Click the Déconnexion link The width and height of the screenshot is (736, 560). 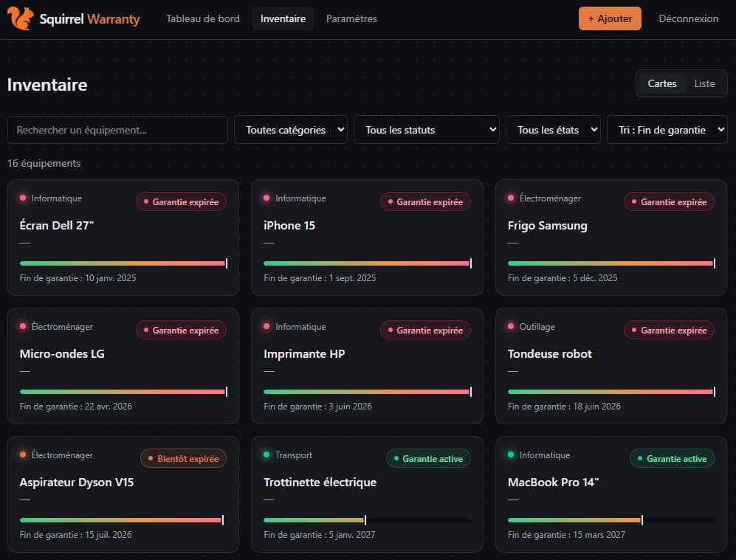(688, 18)
